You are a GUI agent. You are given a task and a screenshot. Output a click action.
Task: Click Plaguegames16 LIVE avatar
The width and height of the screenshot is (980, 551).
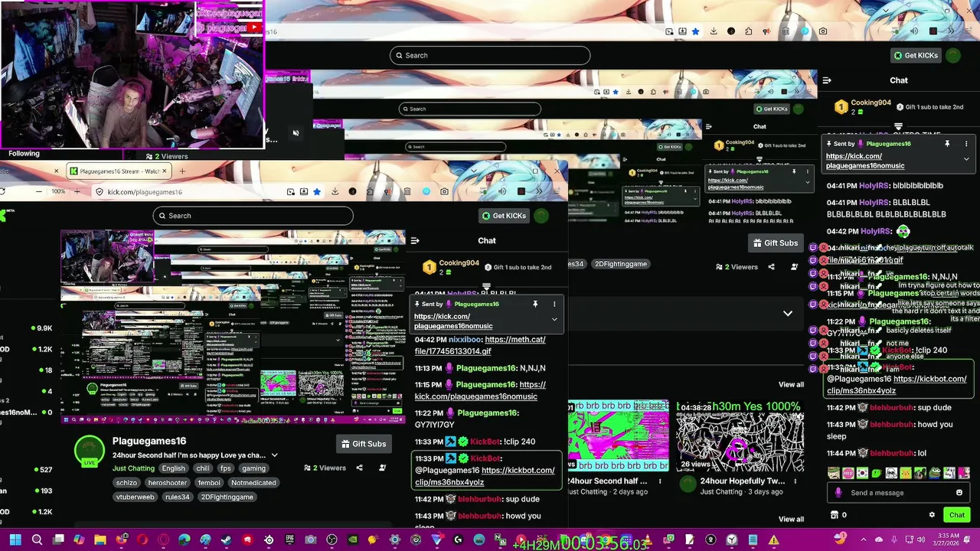pos(89,451)
